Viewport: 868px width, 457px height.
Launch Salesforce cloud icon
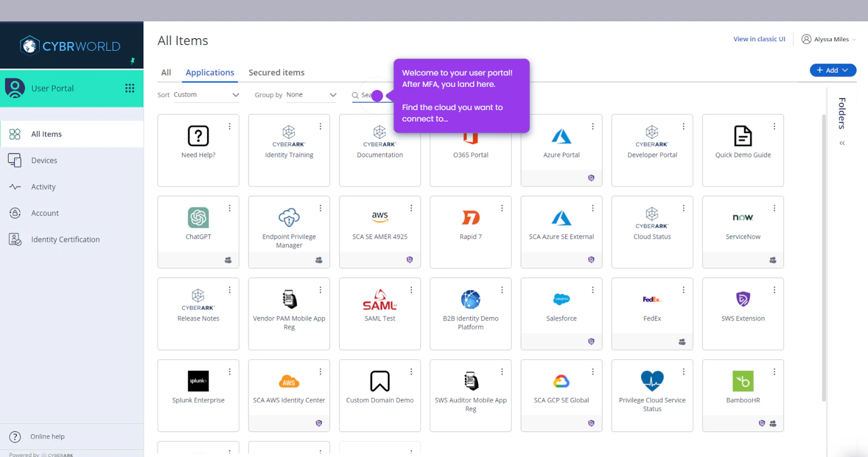(x=561, y=299)
